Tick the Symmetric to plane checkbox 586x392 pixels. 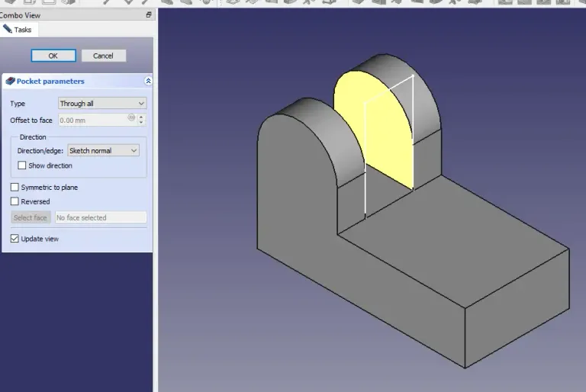coord(14,188)
